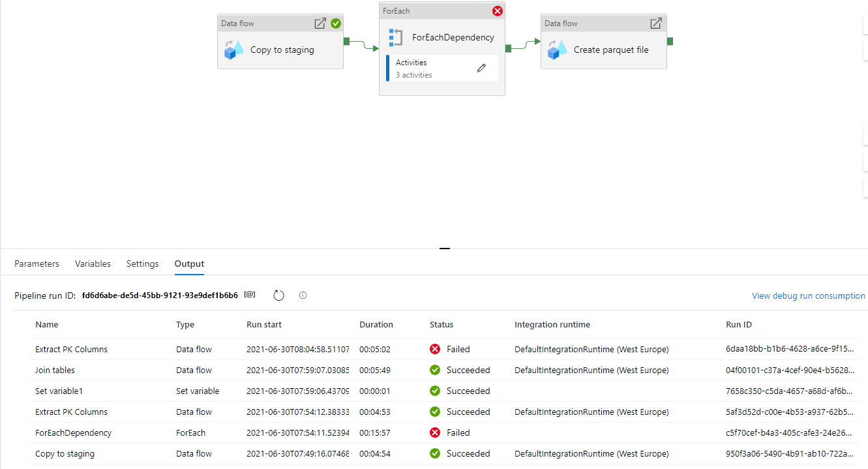Open Copy to staging data flow external link icon

(320, 23)
